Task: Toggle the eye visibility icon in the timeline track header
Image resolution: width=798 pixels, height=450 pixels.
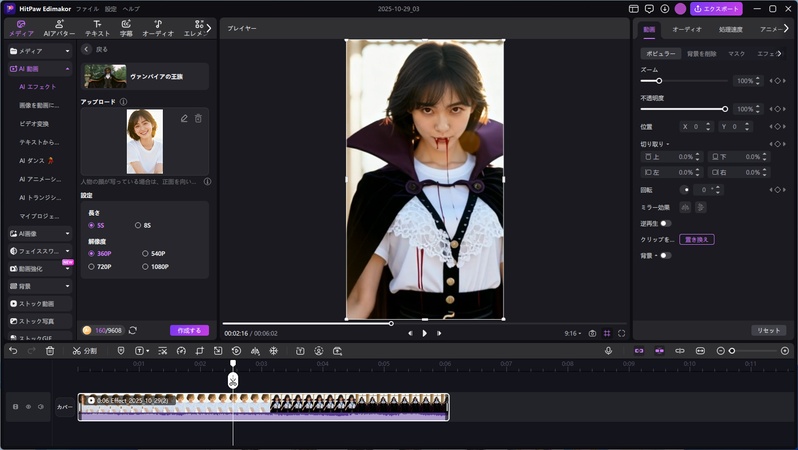Action: point(28,407)
